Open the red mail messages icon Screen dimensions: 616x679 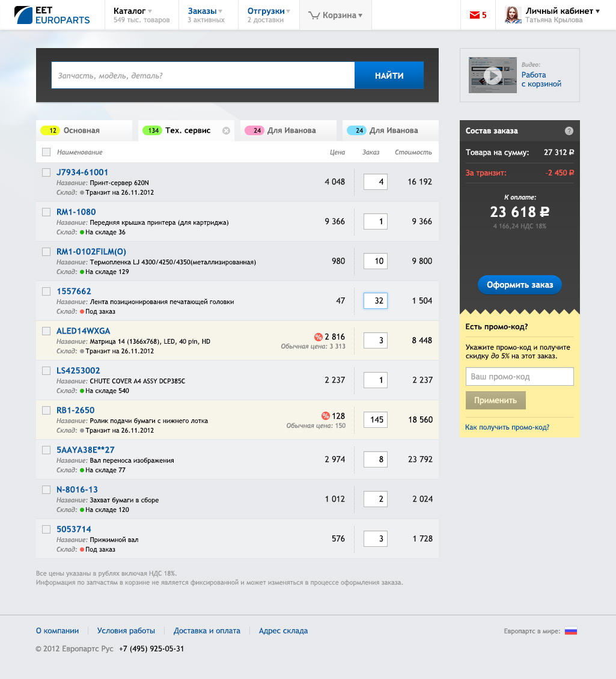(475, 15)
